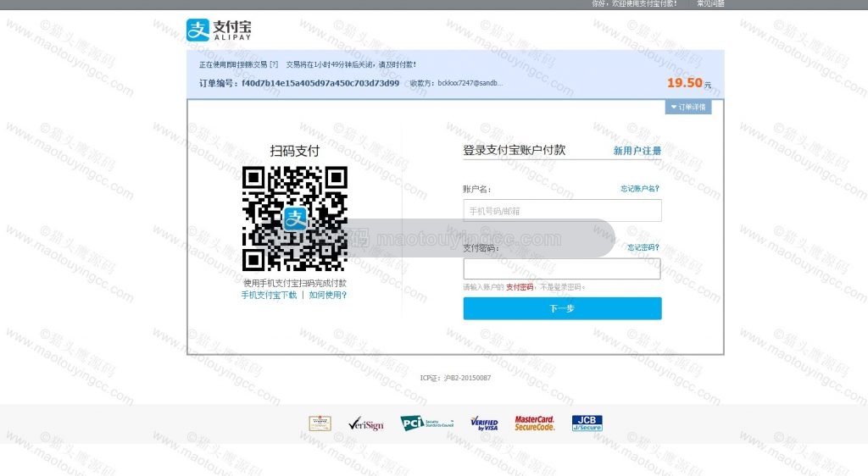868x476 pixels.
Task: Click the JCB J/Secure badge
Action: pyautogui.click(x=587, y=423)
